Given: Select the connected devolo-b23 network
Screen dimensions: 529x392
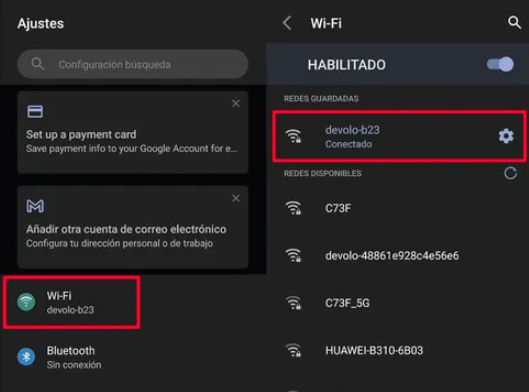Looking at the screenshot, I should pyautogui.click(x=399, y=136).
